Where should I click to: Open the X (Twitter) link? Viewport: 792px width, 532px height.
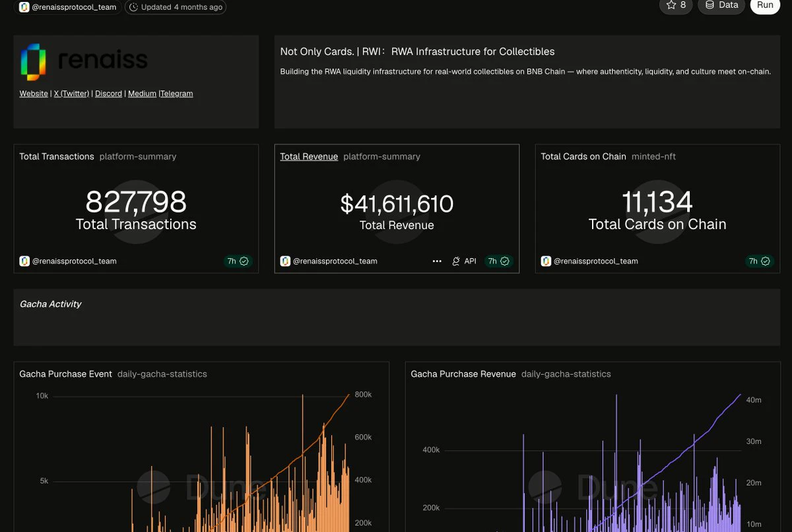point(71,94)
